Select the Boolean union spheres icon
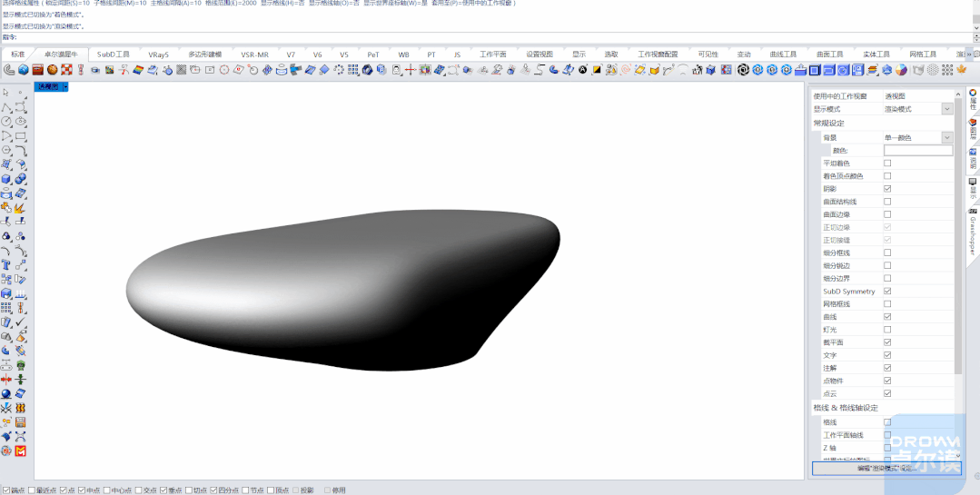 click(21, 179)
